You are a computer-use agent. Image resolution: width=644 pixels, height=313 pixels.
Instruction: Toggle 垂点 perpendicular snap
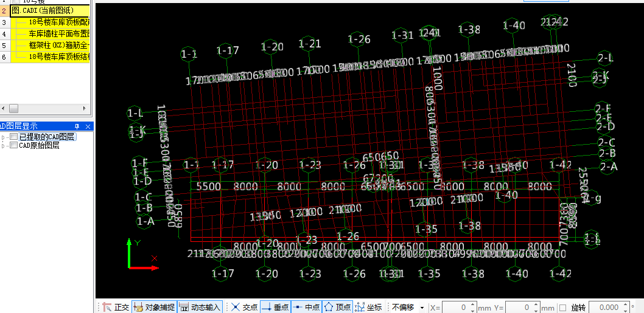click(x=275, y=307)
